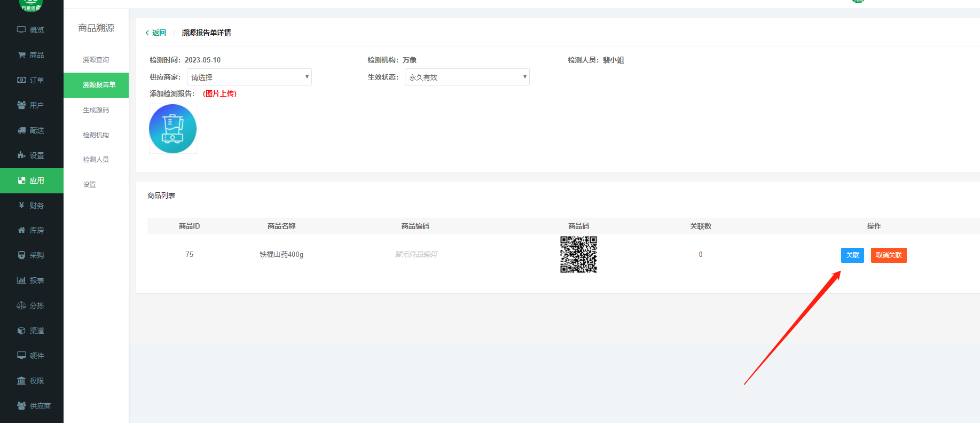The height and width of the screenshot is (423, 980).
Task: Click the bar chart icon for 报表
Action: [21, 280]
